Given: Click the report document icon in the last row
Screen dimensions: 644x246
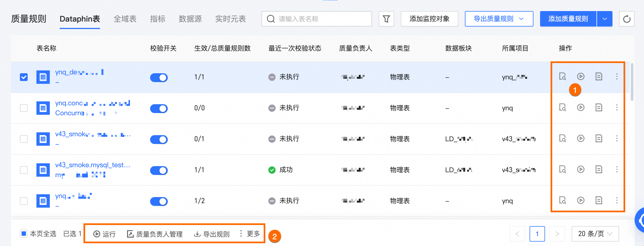Looking at the screenshot, I should click(599, 200).
